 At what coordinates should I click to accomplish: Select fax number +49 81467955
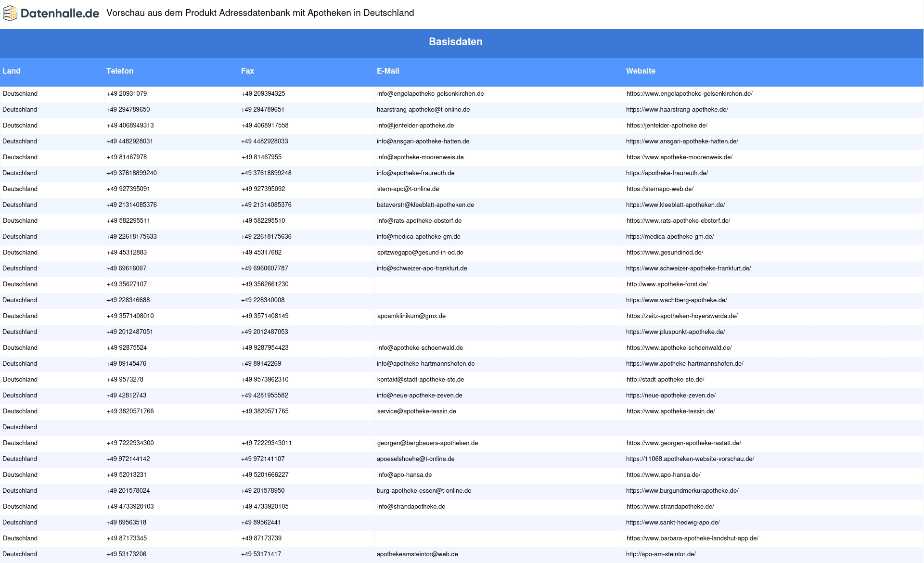[x=262, y=157]
